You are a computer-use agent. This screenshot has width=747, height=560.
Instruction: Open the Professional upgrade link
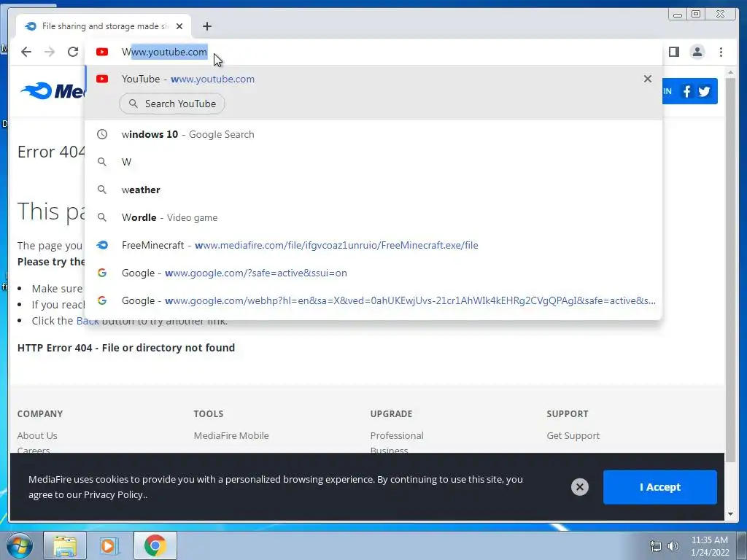[x=397, y=436]
